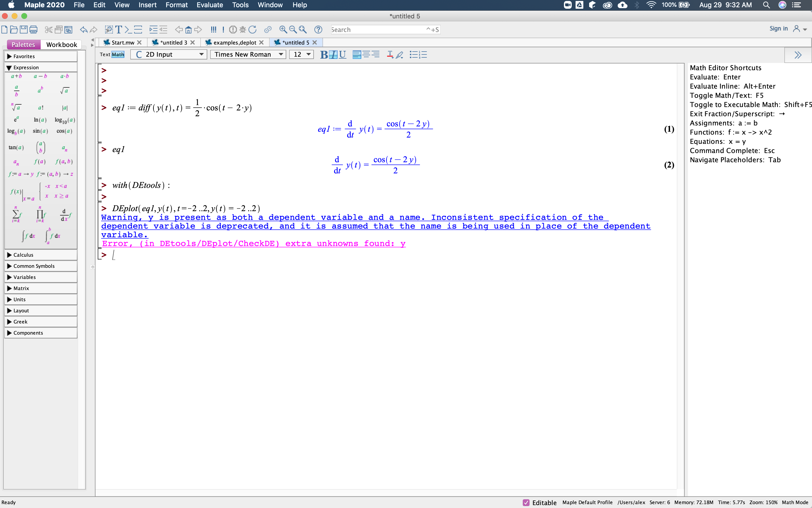Viewport: 812px width, 508px height.
Task: Toggle left alignment button
Action: (357, 54)
